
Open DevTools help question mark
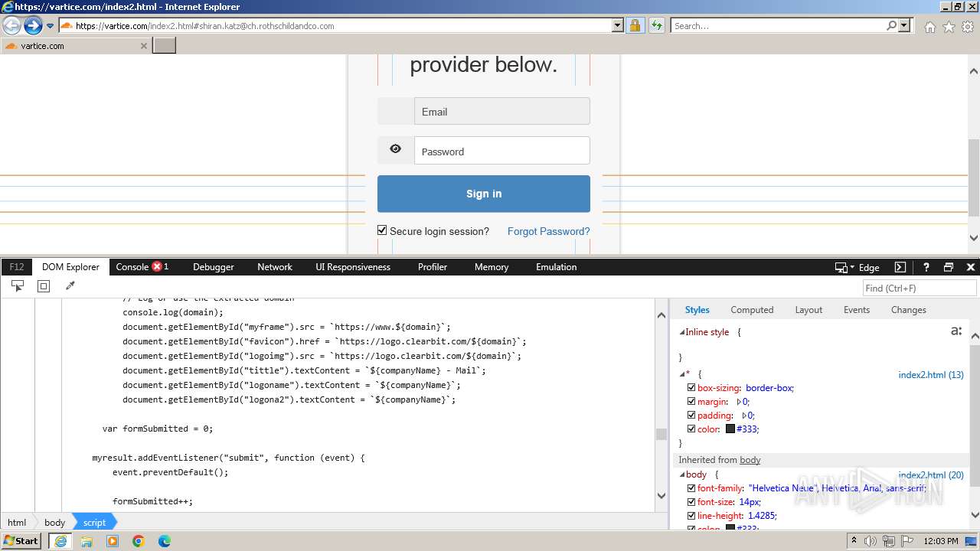pyautogui.click(x=926, y=267)
